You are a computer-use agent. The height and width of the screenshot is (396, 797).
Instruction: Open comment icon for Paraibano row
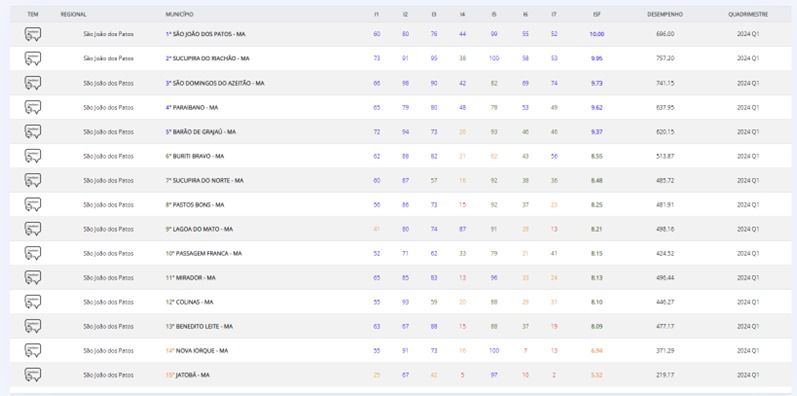(33, 107)
